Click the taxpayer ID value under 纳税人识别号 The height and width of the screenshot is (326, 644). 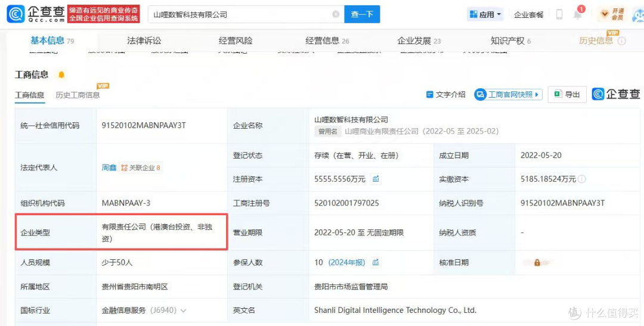[563, 203]
